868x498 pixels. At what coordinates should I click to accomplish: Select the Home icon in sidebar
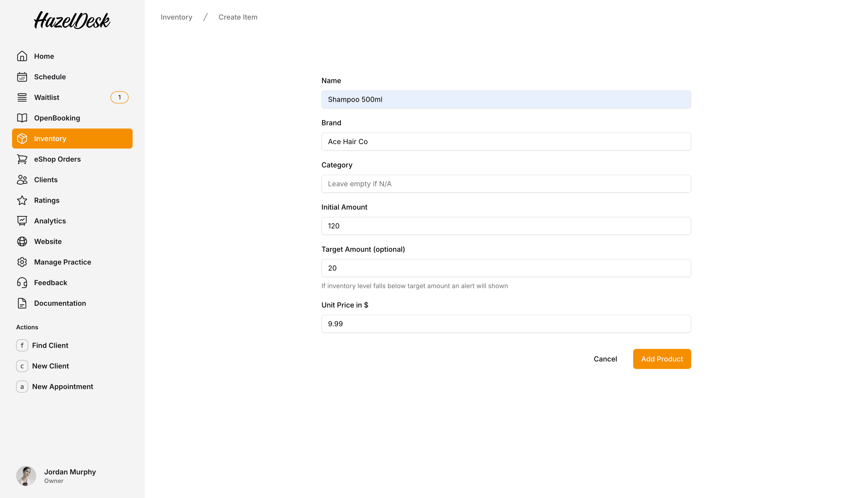(x=22, y=56)
